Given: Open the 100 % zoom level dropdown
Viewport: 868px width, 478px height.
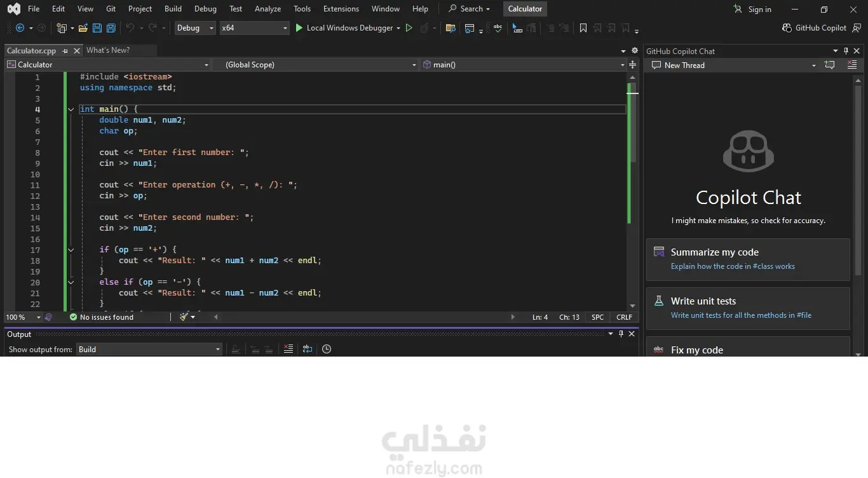Looking at the screenshot, I should click(23, 317).
